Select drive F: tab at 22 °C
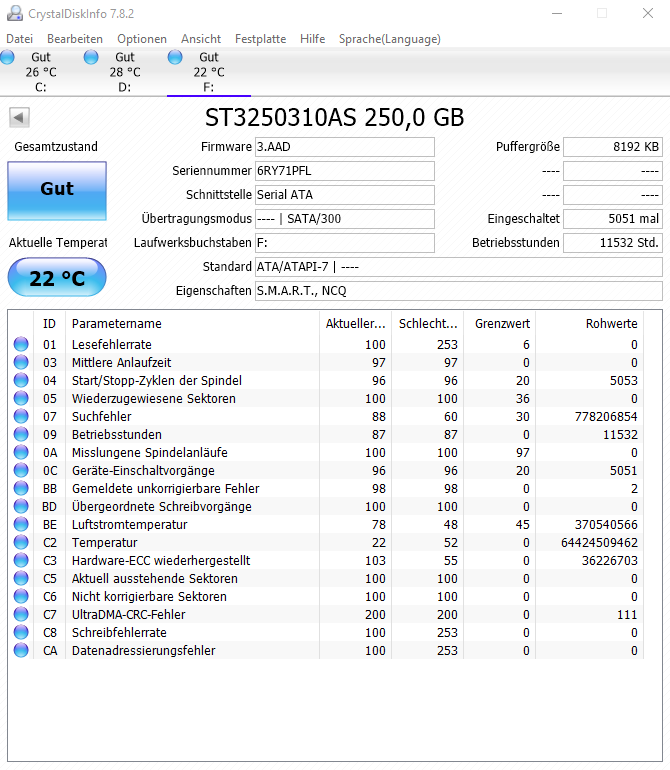Screen dimensions: 670x770 209,72
